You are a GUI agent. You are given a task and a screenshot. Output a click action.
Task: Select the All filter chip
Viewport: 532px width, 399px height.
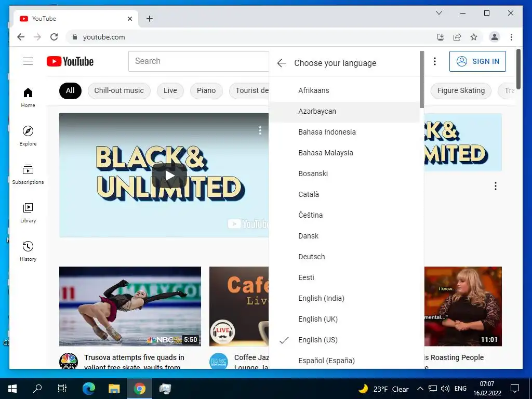tap(70, 90)
